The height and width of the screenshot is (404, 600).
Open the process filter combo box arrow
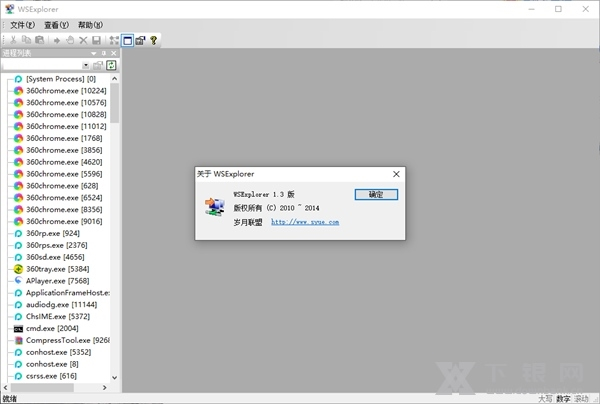(x=86, y=65)
